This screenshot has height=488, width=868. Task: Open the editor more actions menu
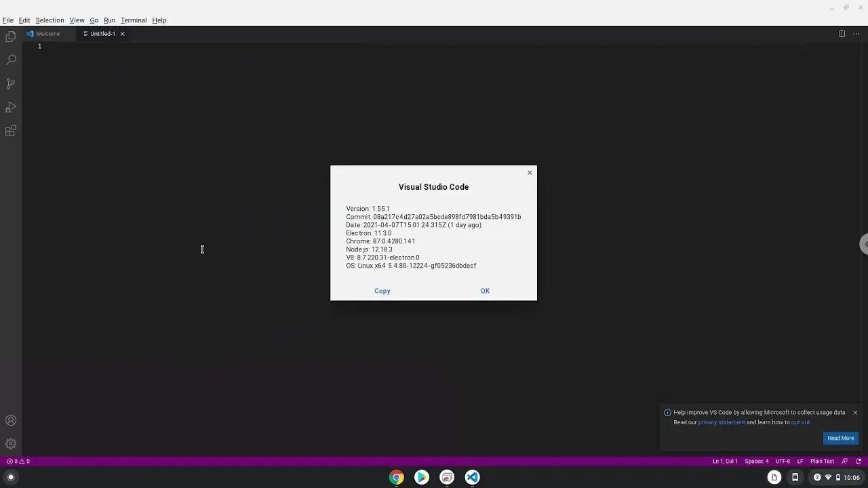point(856,33)
